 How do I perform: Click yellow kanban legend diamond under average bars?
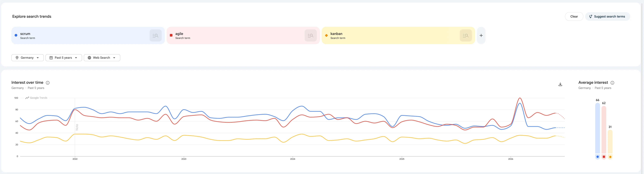610,157
